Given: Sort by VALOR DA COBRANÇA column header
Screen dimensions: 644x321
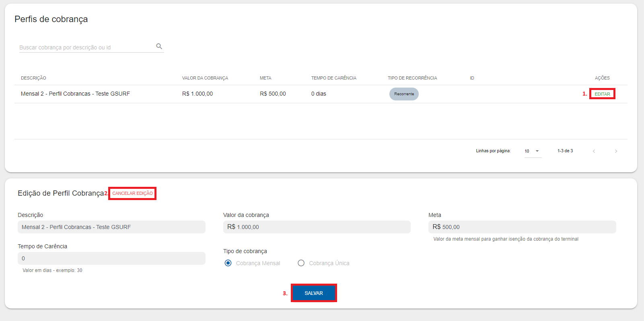Looking at the screenshot, I should click(x=205, y=78).
